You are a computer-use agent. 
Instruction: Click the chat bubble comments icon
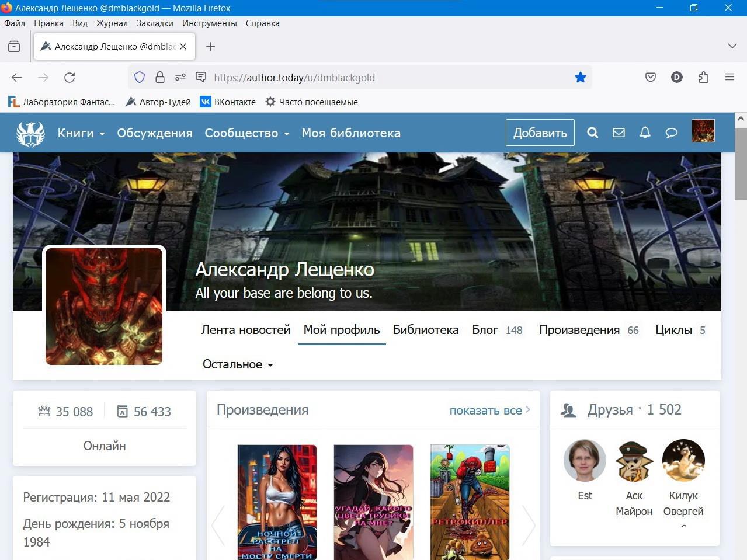coord(671,133)
